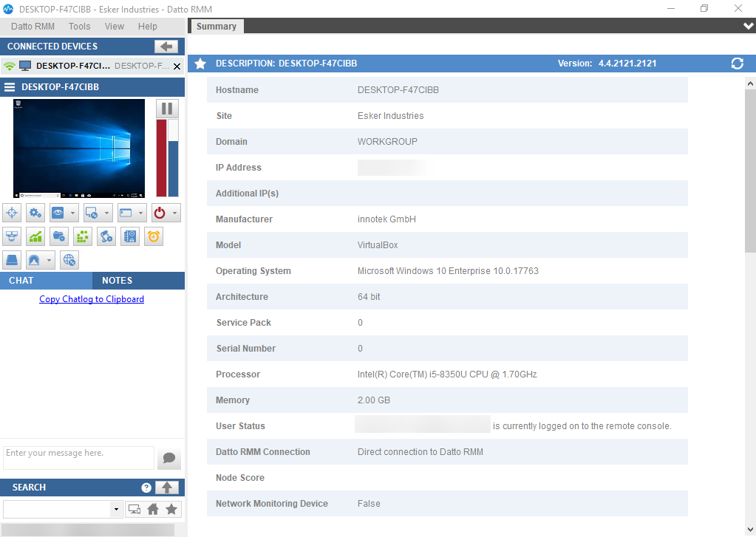Viewport: 756px width, 537px height.
Task: Switch to the NOTES tab
Action: pyautogui.click(x=138, y=281)
